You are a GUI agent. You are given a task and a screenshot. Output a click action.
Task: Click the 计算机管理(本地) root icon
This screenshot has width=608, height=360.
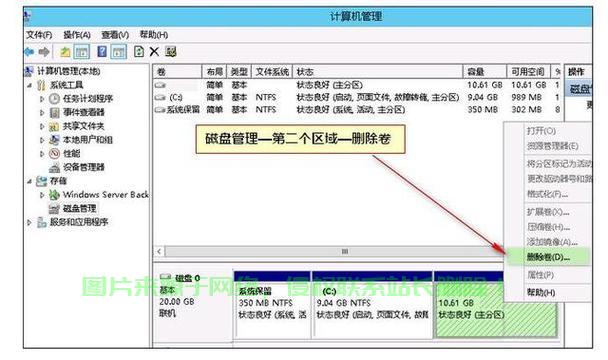coord(29,71)
